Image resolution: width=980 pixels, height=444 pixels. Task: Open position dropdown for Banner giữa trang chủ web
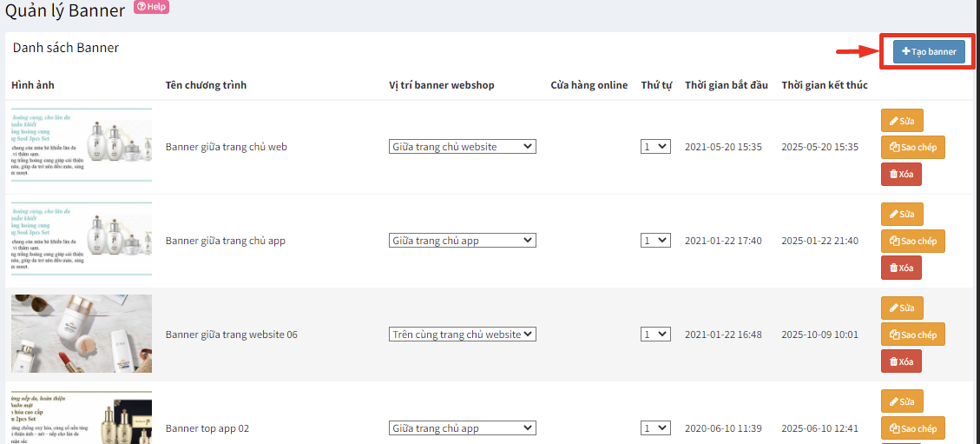[462, 147]
